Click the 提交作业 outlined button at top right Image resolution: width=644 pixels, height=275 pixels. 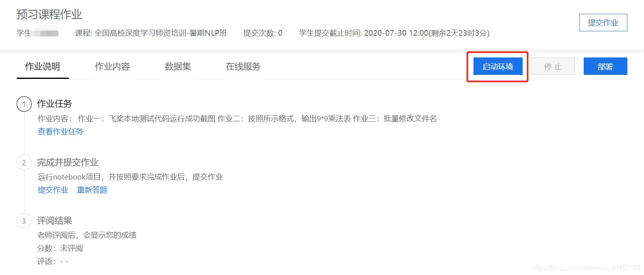[x=603, y=23]
